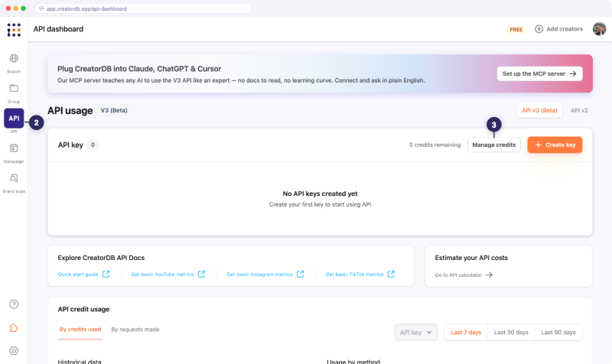Open the Campaign calendar icon
The image size is (612, 364).
click(14, 148)
